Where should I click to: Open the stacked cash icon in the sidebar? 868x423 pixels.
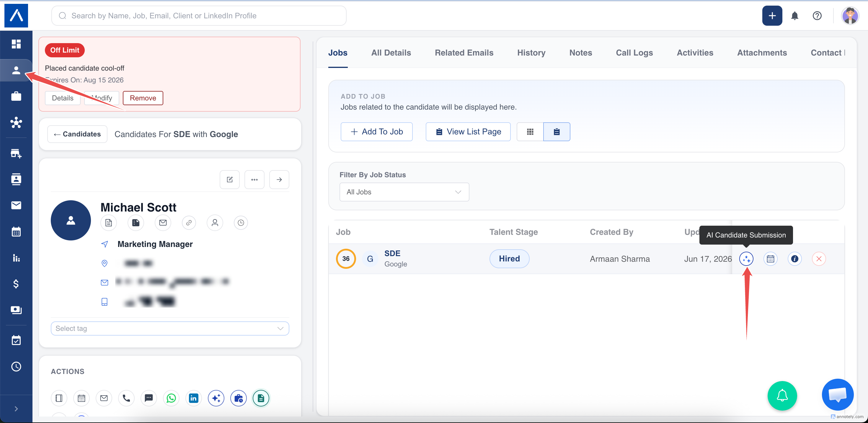[x=16, y=310]
